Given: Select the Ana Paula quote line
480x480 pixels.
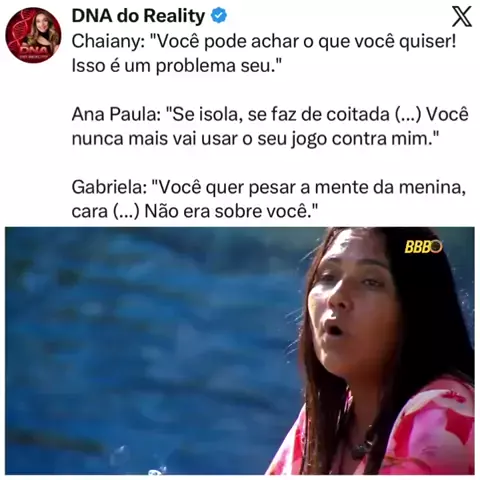Looking at the screenshot, I should pyautogui.click(x=270, y=114).
